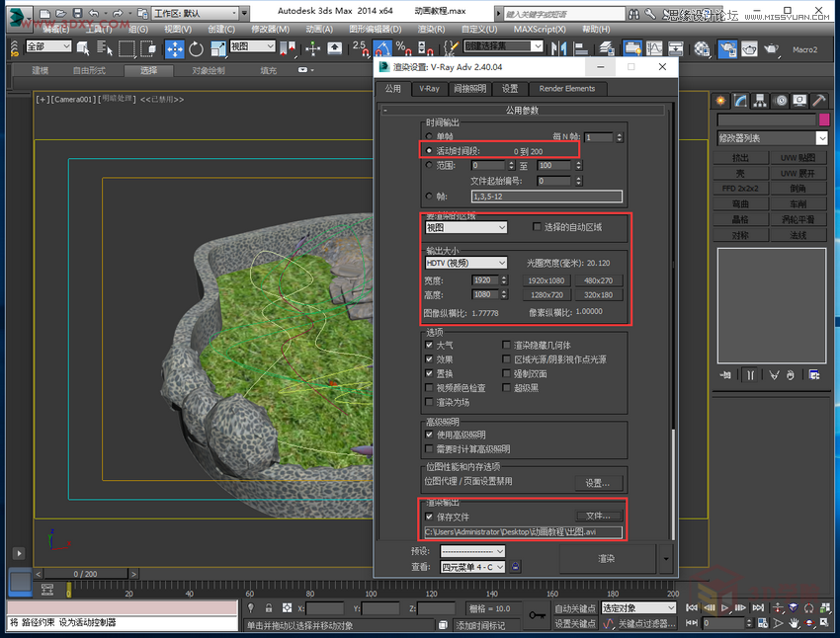The image size is (840, 638).
Task: Select the Motion panel icon
Action: [781, 100]
